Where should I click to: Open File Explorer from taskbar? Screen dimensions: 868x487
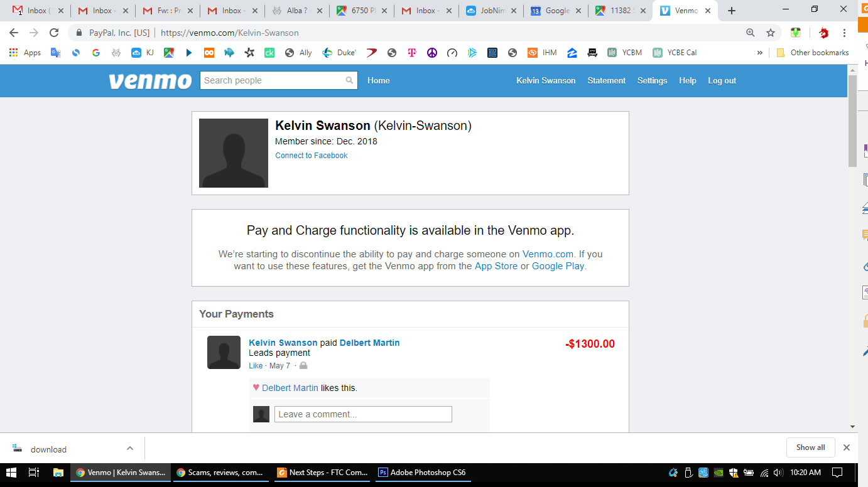(58, 473)
